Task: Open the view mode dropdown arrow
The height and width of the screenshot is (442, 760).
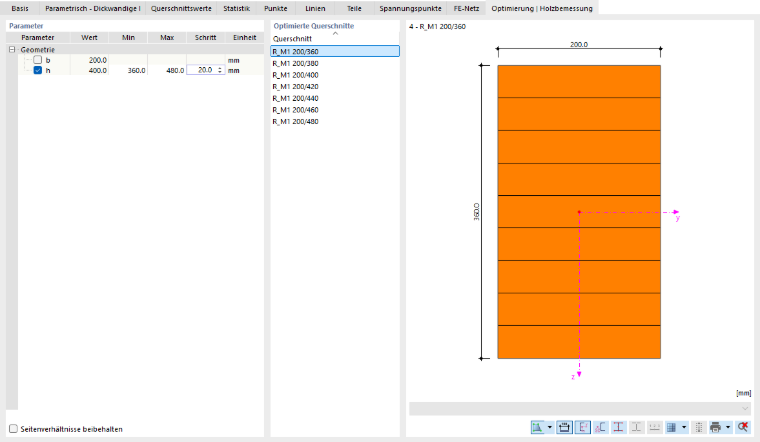Action: (550, 427)
